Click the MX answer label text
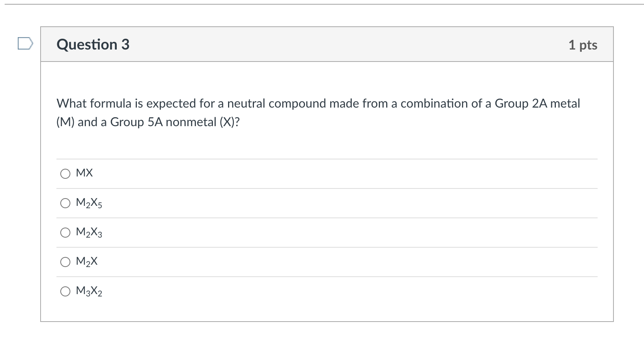Image resolution: width=644 pixels, height=339 pixels. pos(85,173)
